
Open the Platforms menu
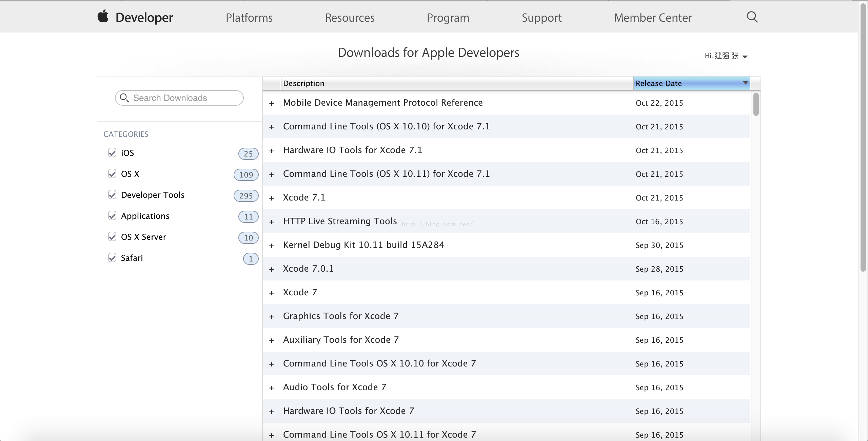249,18
